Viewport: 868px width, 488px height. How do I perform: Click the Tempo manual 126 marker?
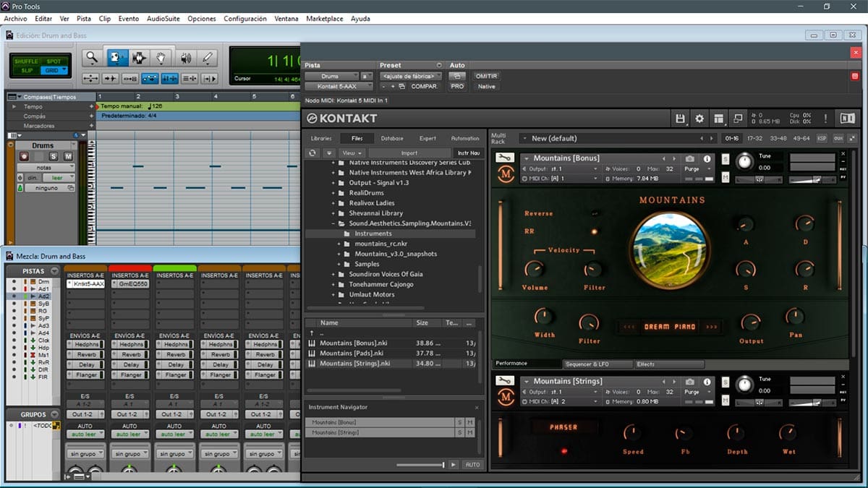click(131, 106)
